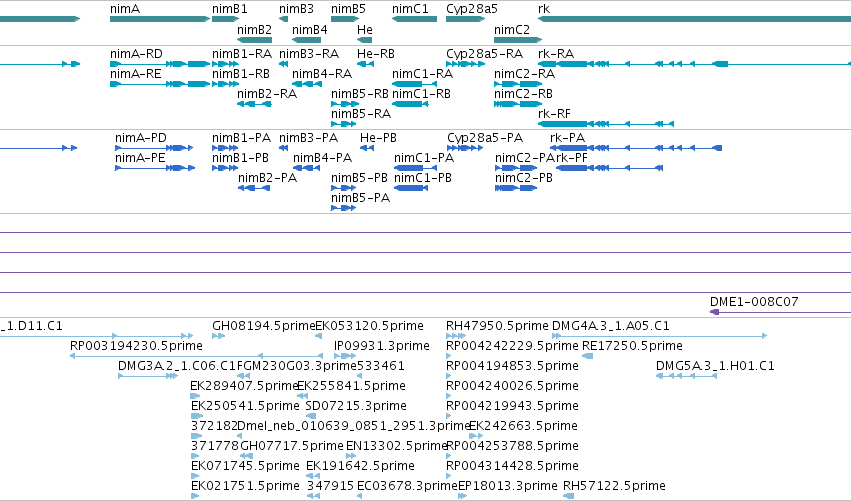Select EST RH47950.5prime
Screen dimensions: 851x501
(497, 326)
